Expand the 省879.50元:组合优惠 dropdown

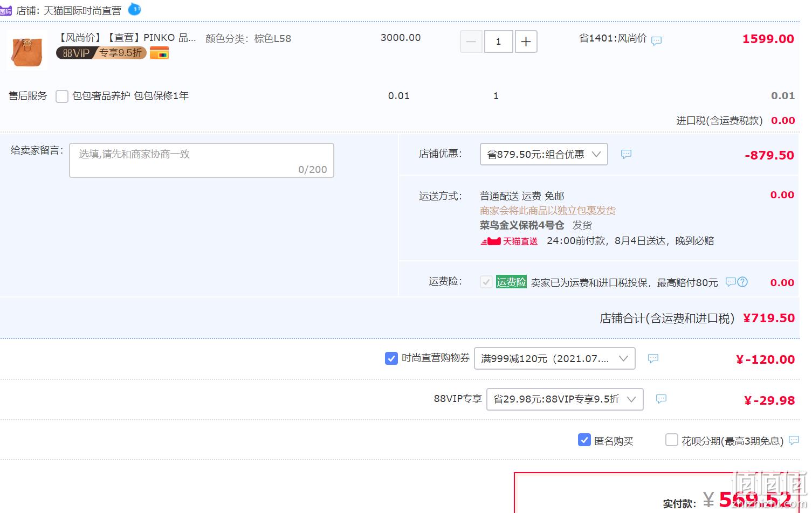544,154
